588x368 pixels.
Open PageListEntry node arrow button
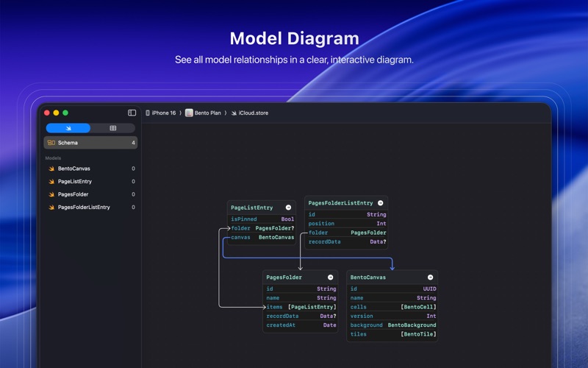288,208
